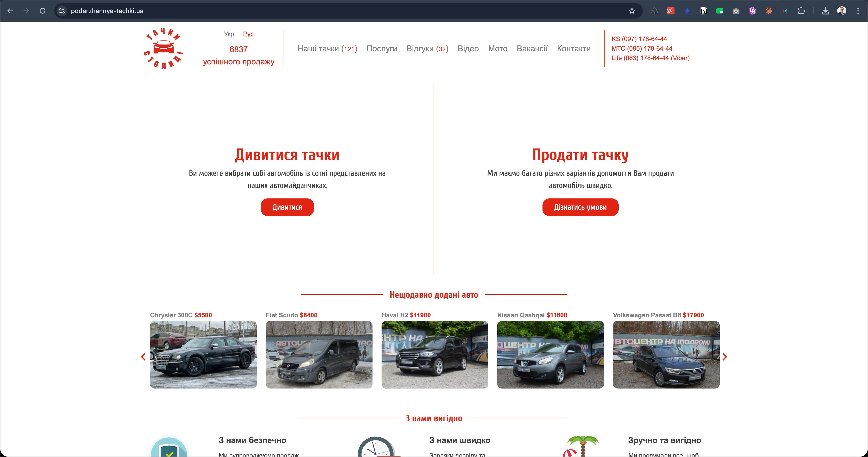Viewport: 868px width, 457px height.
Task: Open the Послуги menu item
Action: tap(382, 49)
